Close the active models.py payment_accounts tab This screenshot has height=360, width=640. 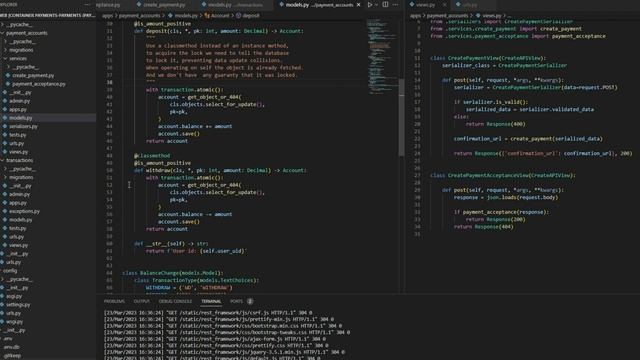[x=358, y=5]
